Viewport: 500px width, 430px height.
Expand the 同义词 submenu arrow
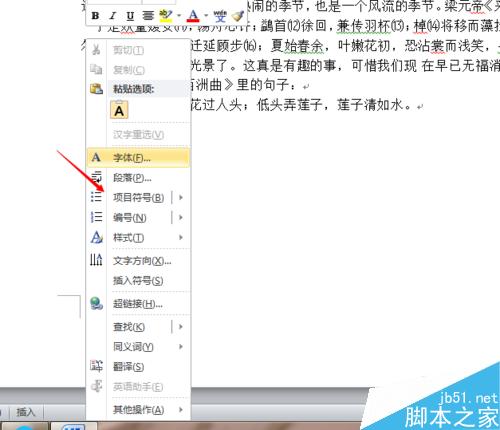click(181, 347)
